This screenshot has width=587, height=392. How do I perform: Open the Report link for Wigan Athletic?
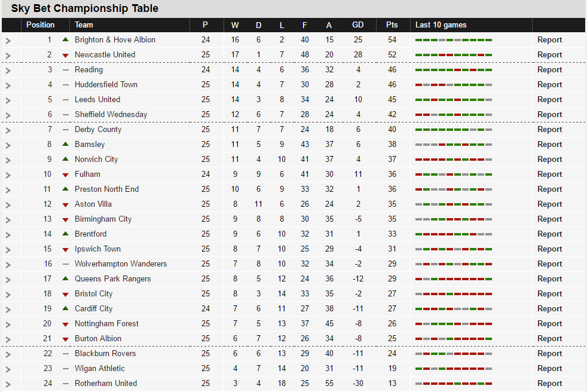tap(549, 369)
